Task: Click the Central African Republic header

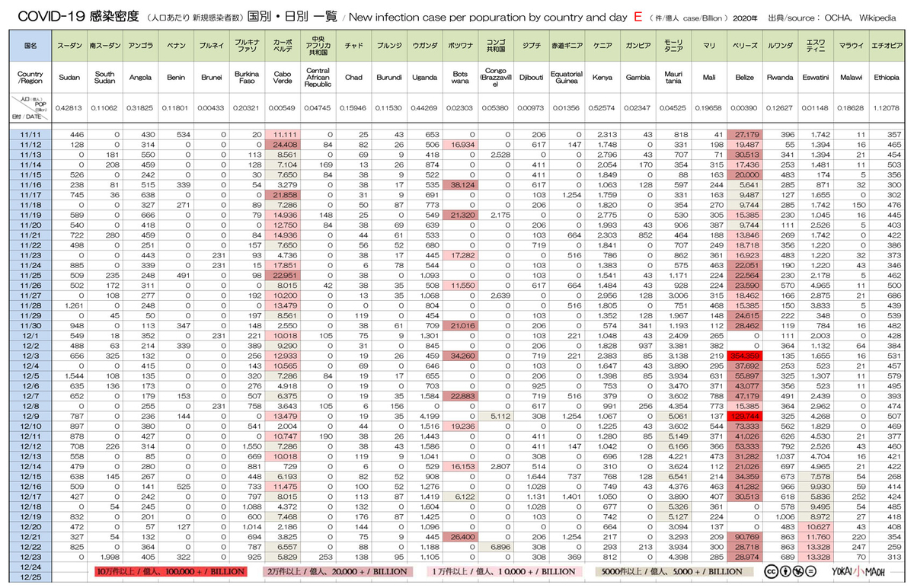Action: click(x=317, y=78)
